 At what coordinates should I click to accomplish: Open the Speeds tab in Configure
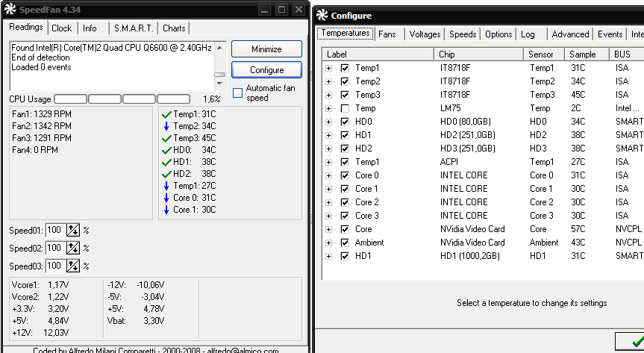463,34
